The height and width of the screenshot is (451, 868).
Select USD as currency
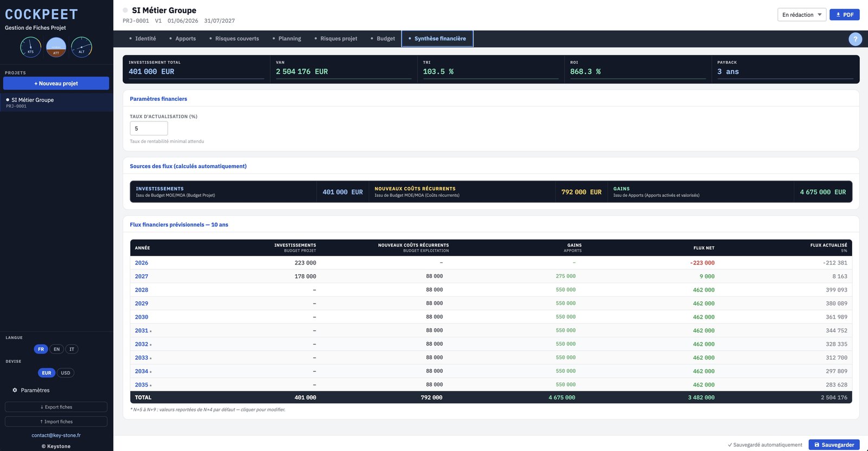point(65,373)
